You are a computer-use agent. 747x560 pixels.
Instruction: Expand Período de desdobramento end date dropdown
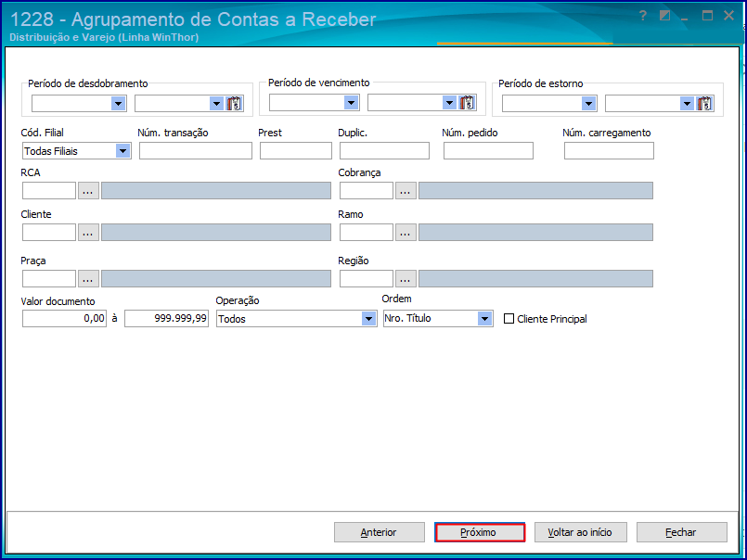[x=217, y=103]
